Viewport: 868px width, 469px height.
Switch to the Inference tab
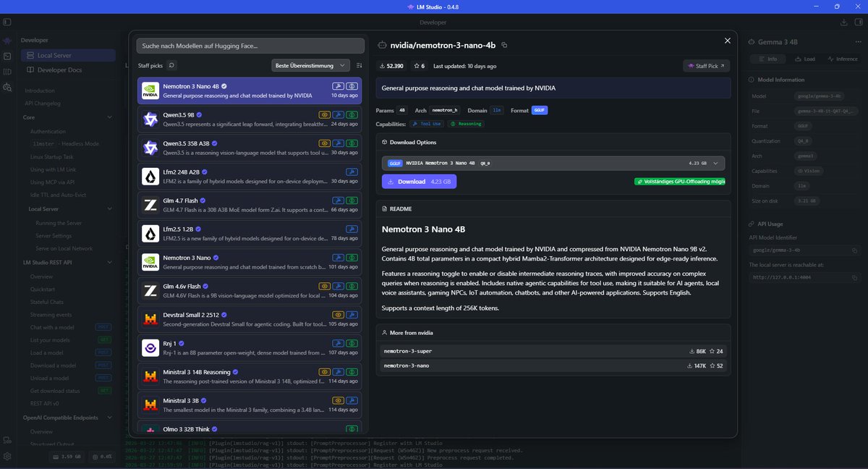point(841,59)
